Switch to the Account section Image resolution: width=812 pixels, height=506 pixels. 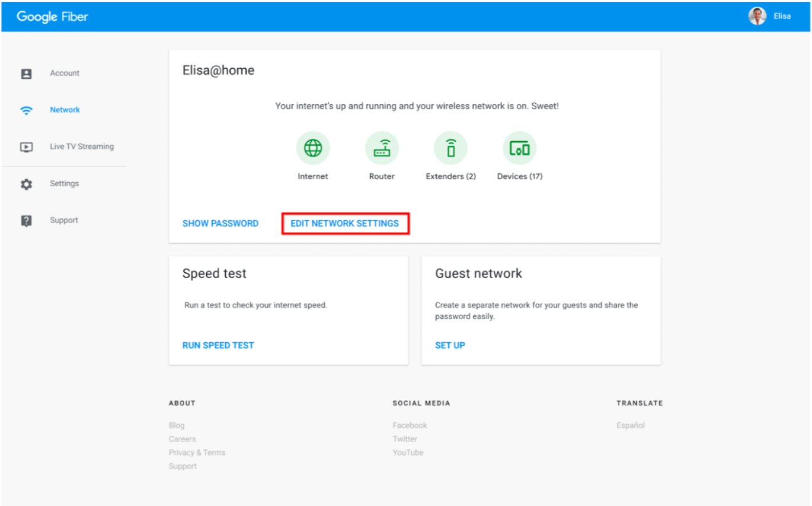[x=64, y=73]
